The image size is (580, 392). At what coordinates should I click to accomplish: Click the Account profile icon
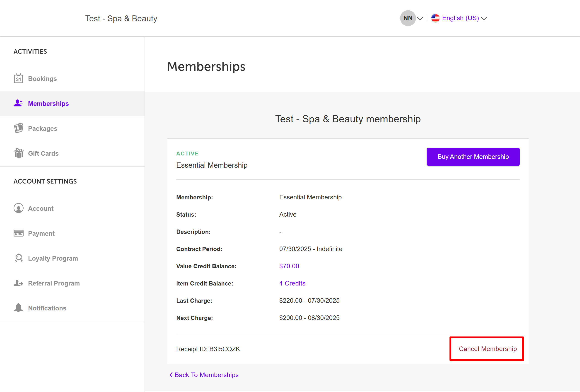tap(19, 208)
